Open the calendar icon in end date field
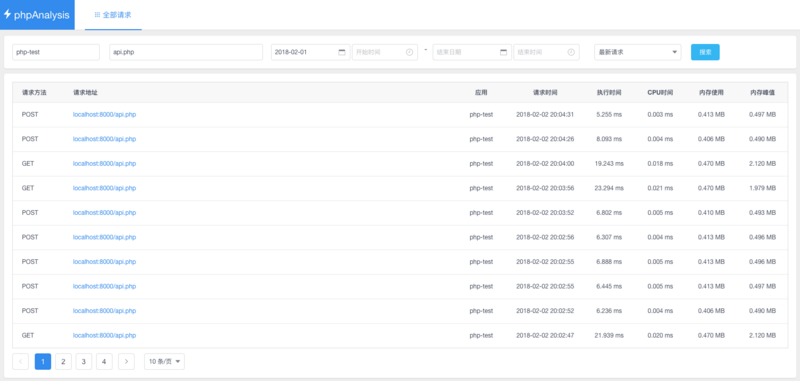This screenshot has height=381, width=800. pyautogui.click(x=504, y=52)
